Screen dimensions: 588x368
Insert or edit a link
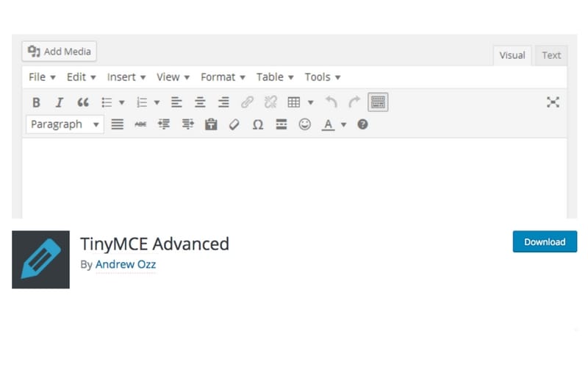[x=247, y=102]
